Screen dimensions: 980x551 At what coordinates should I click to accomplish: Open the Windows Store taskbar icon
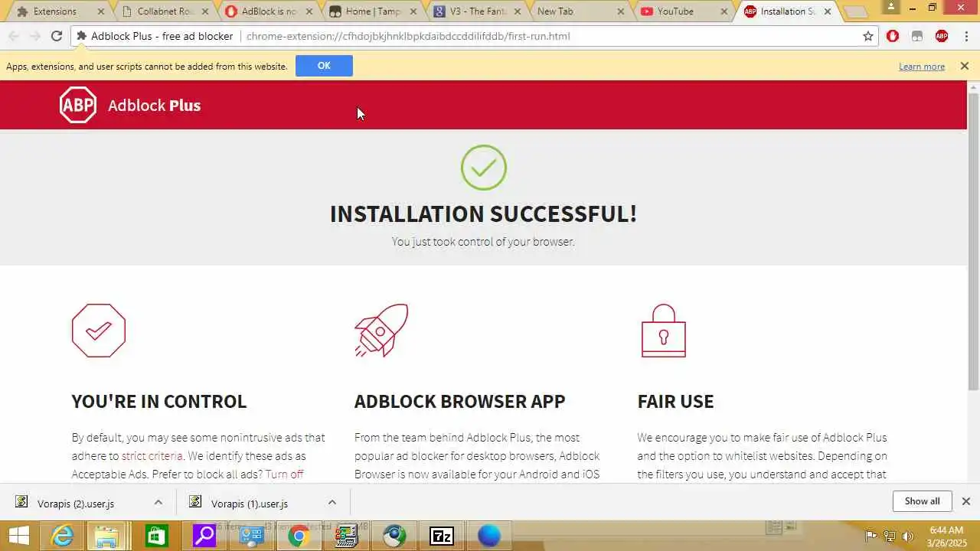click(156, 536)
